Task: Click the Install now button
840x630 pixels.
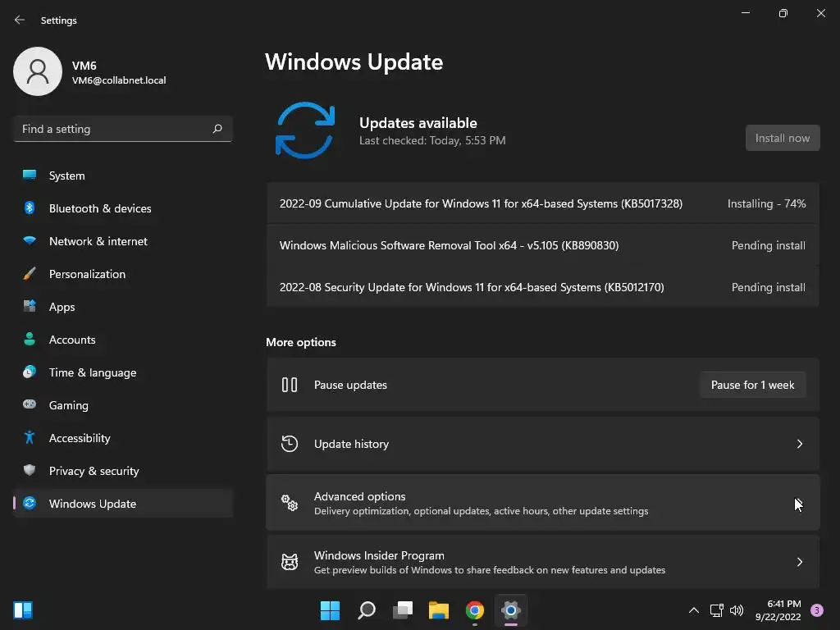Action: (x=782, y=138)
